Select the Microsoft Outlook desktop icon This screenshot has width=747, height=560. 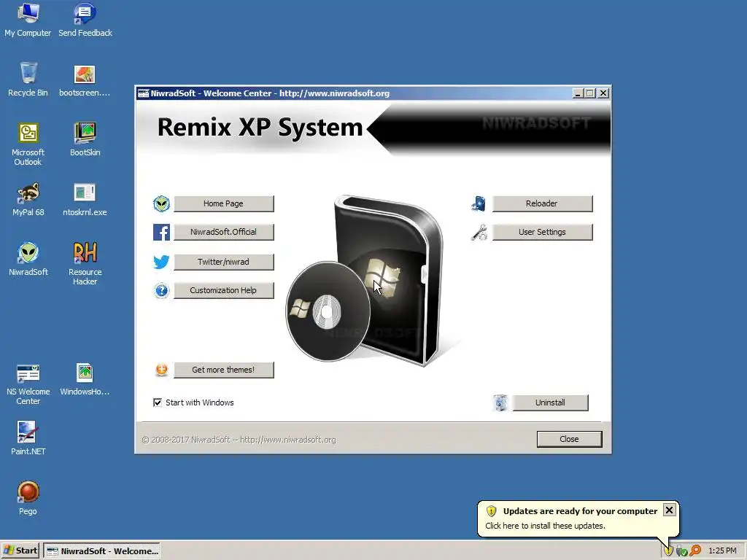[x=28, y=144]
